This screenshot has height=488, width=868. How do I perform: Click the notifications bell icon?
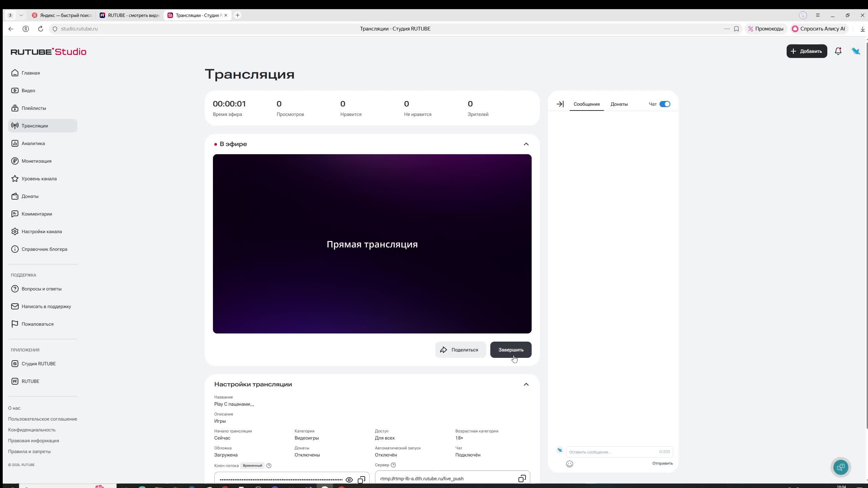[x=838, y=51]
